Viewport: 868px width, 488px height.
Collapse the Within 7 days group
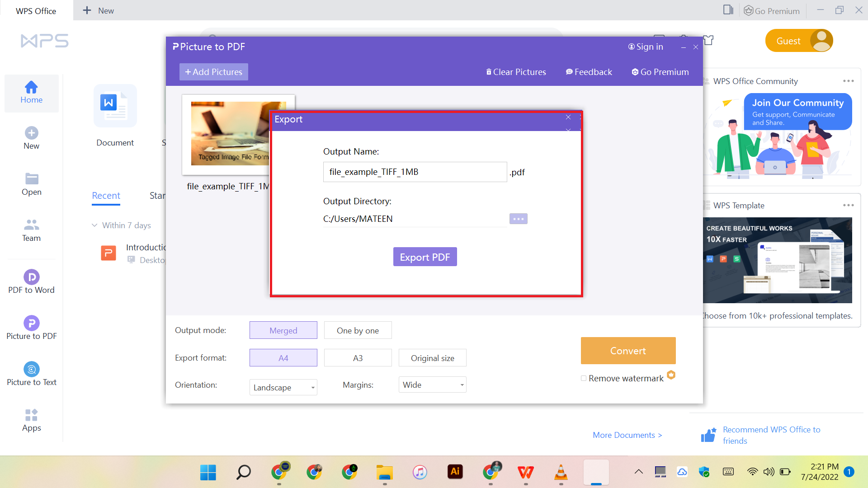tap(95, 225)
